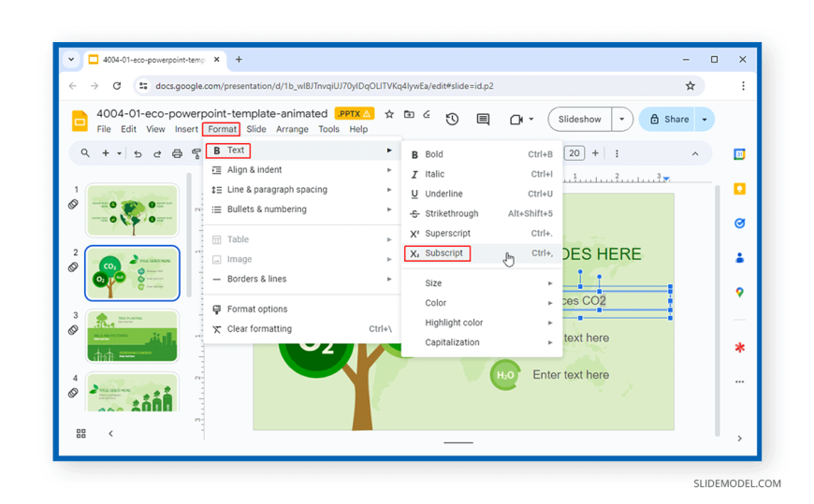
Task: Switch to grid view icon
Action: tap(81, 434)
